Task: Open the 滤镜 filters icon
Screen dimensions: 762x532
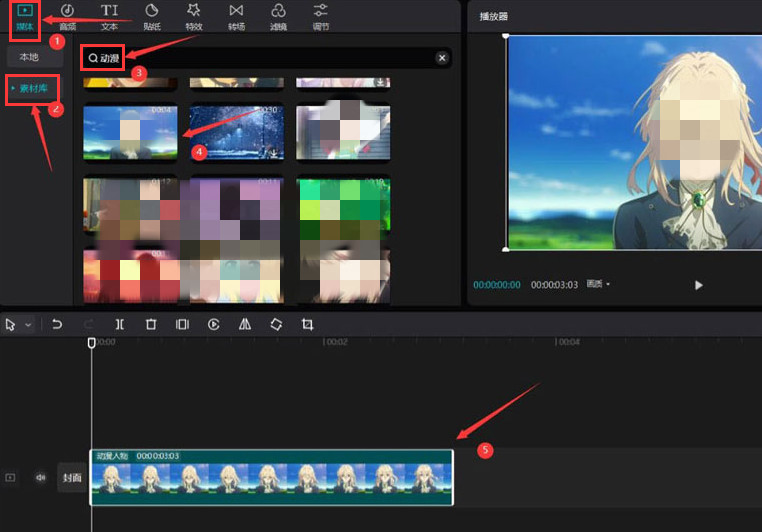Action: [278, 17]
